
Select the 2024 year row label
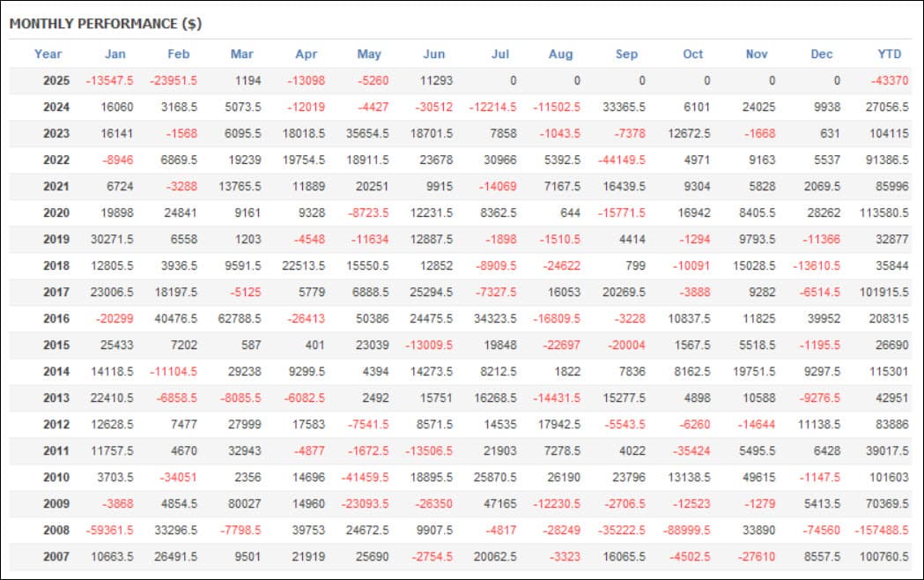point(56,108)
